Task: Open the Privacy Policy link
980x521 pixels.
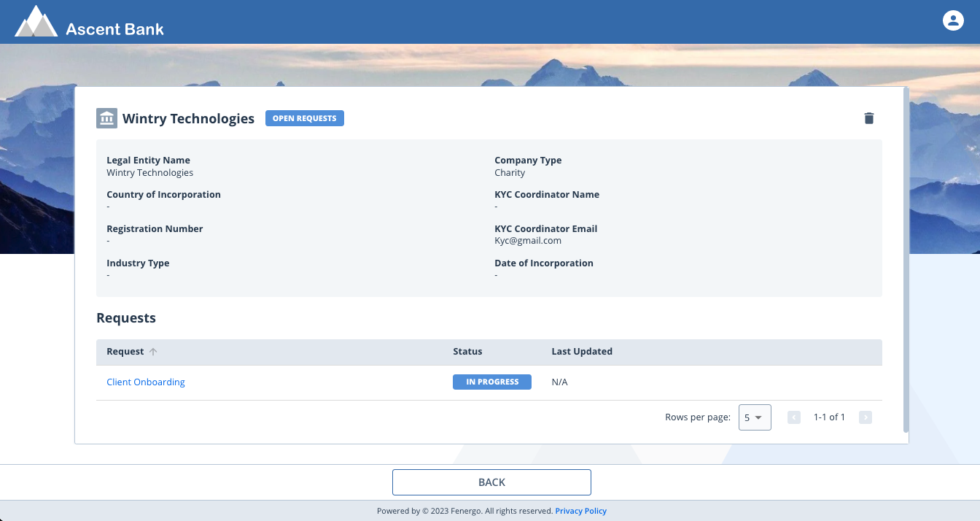Action: [580, 510]
